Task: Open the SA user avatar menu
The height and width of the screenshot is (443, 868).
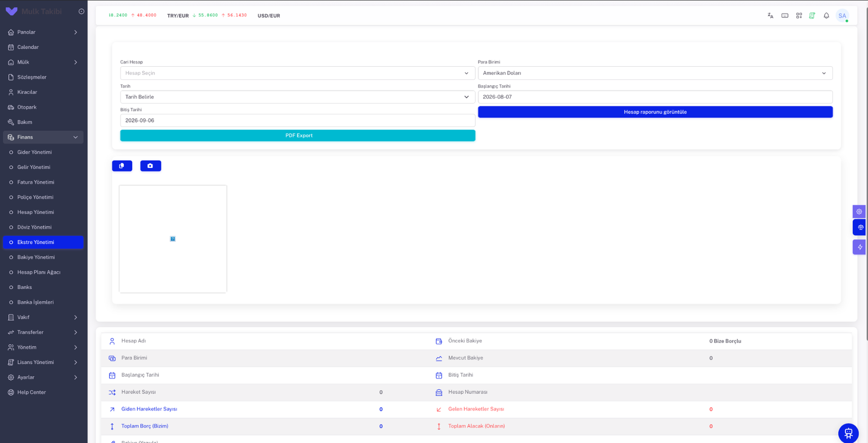Action: [x=842, y=16]
